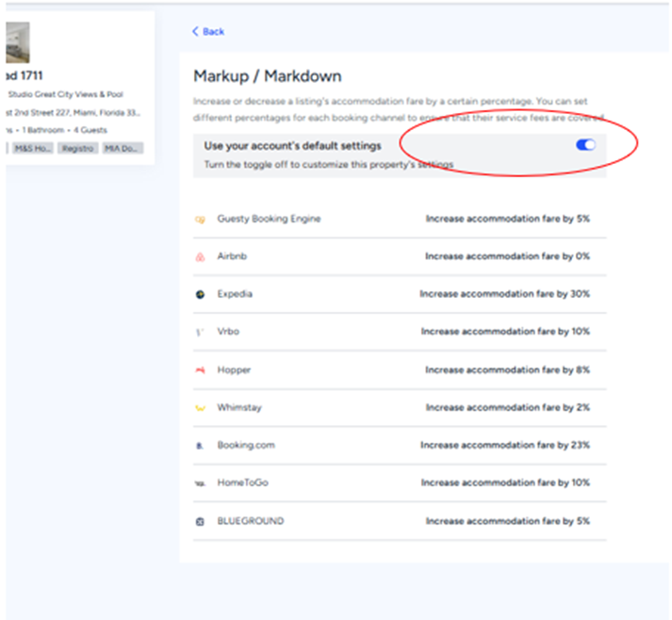Go back using the Back link
The width and height of the screenshot is (672, 620).
(208, 31)
